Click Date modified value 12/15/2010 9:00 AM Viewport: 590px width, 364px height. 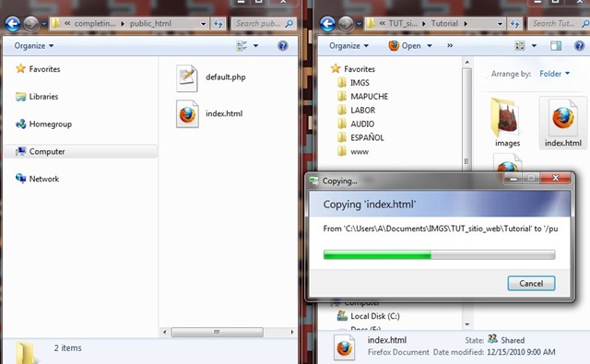pyautogui.click(x=521, y=352)
